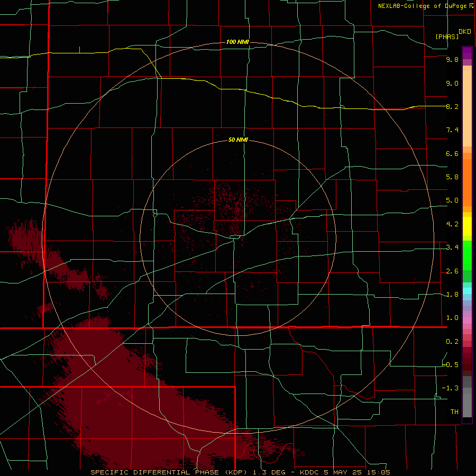Click the -1.3 value on the color scale
Image resolution: width=476 pixels, height=476 pixels.
tap(451, 388)
